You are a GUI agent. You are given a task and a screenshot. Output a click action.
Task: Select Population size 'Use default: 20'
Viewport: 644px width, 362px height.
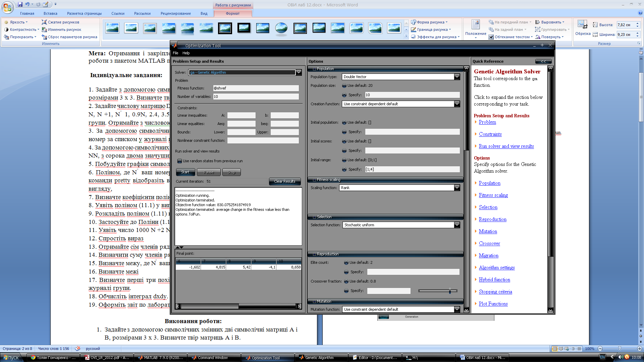344,85
